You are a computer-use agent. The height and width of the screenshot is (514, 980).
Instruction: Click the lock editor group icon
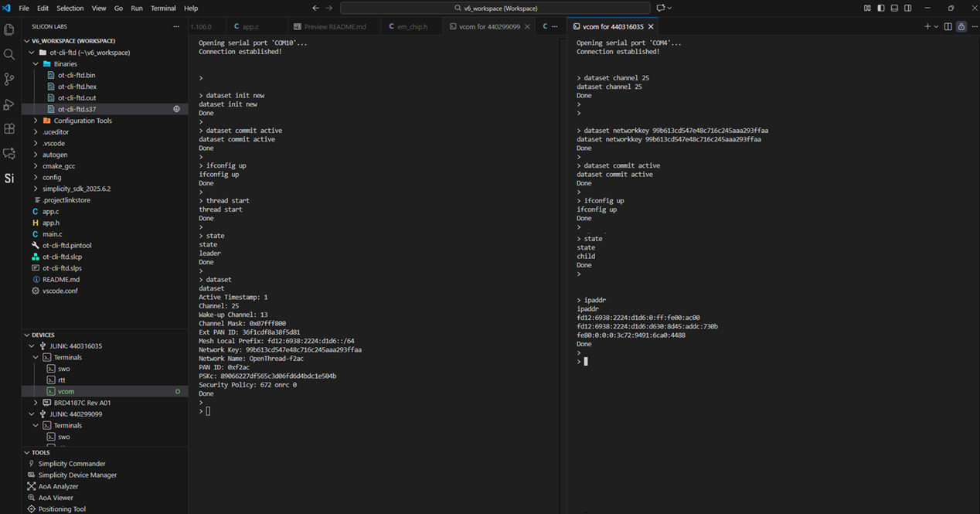click(961, 26)
